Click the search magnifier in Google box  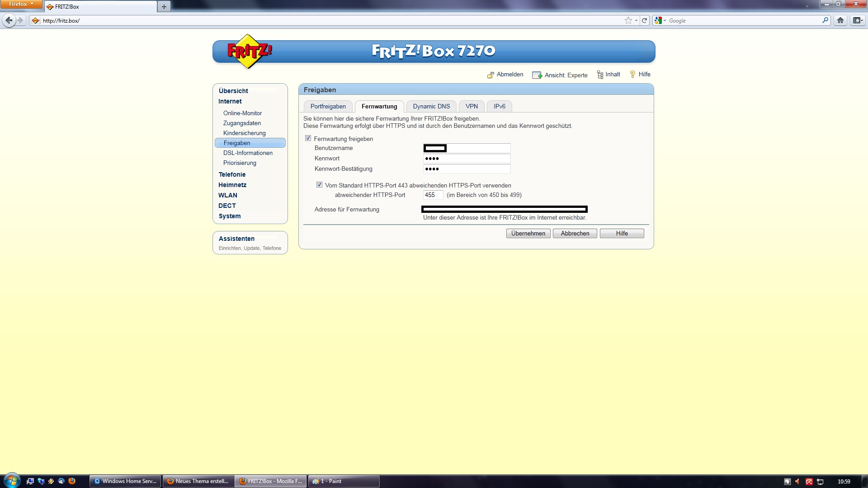(x=825, y=20)
